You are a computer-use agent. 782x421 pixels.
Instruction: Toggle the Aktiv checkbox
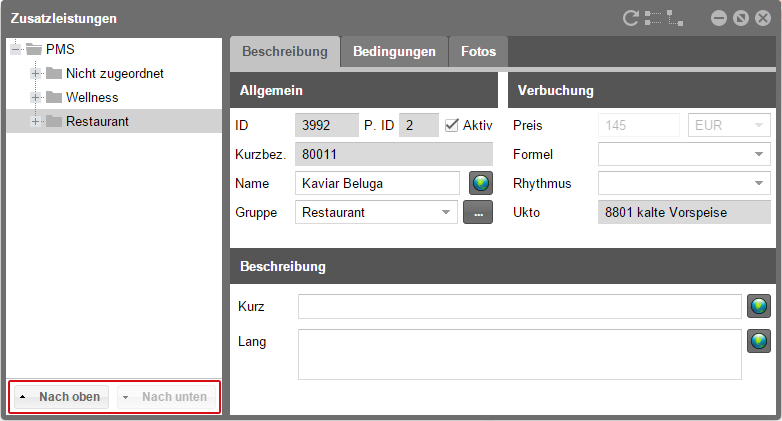point(452,125)
